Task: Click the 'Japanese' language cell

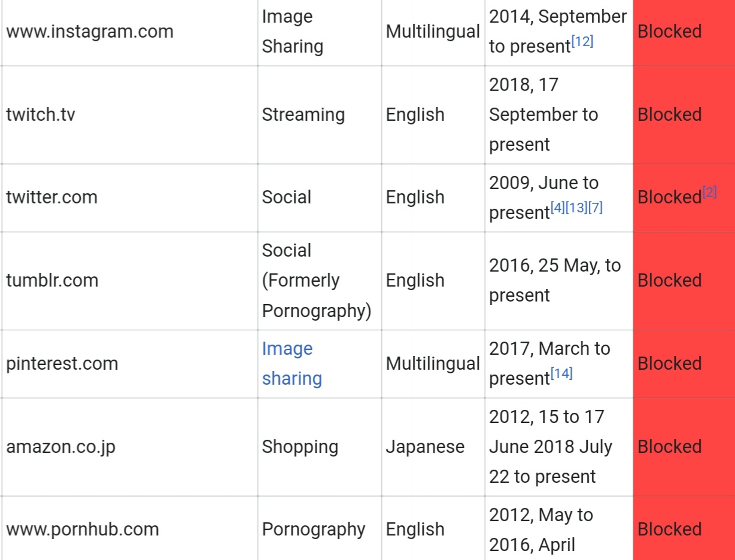Action: (x=433, y=448)
